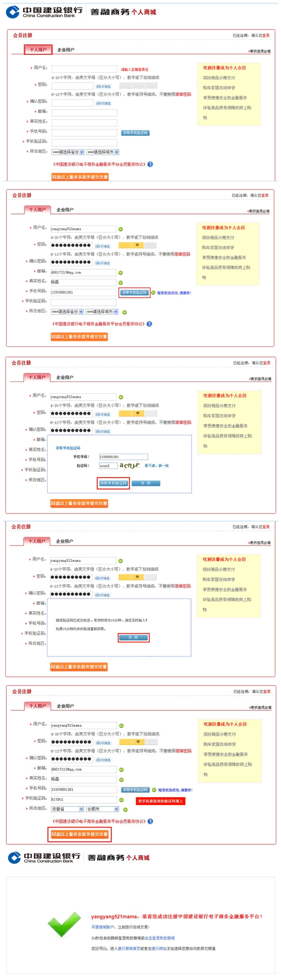Click the green tick next to 安徽省 region selection

pyautogui.click(x=125, y=809)
